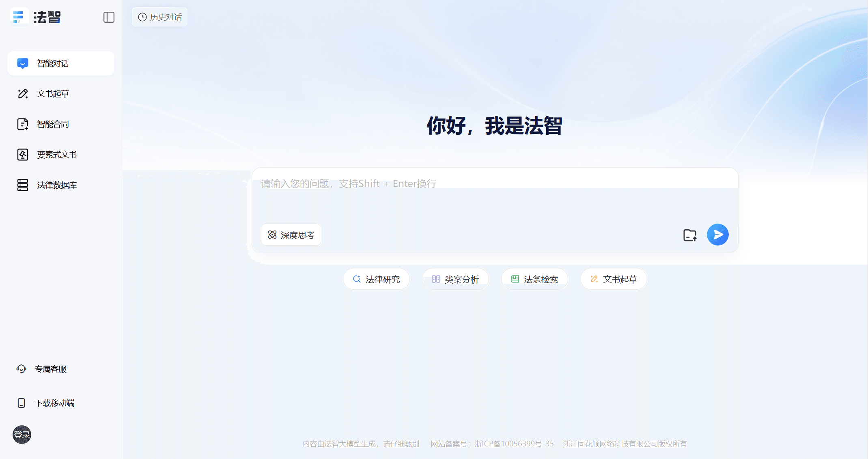Open 文书起草 from the sidebar
The image size is (868, 459).
[x=53, y=93]
